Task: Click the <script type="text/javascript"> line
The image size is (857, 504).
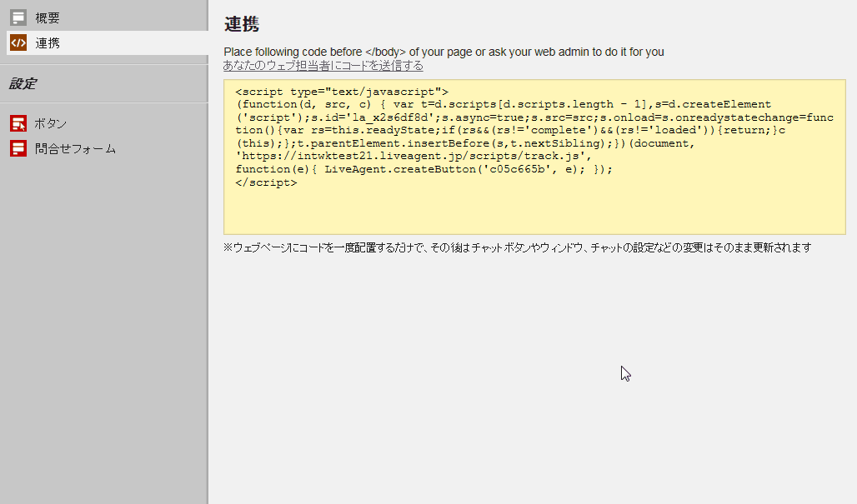Action: pyautogui.click(x=342, y=92)
